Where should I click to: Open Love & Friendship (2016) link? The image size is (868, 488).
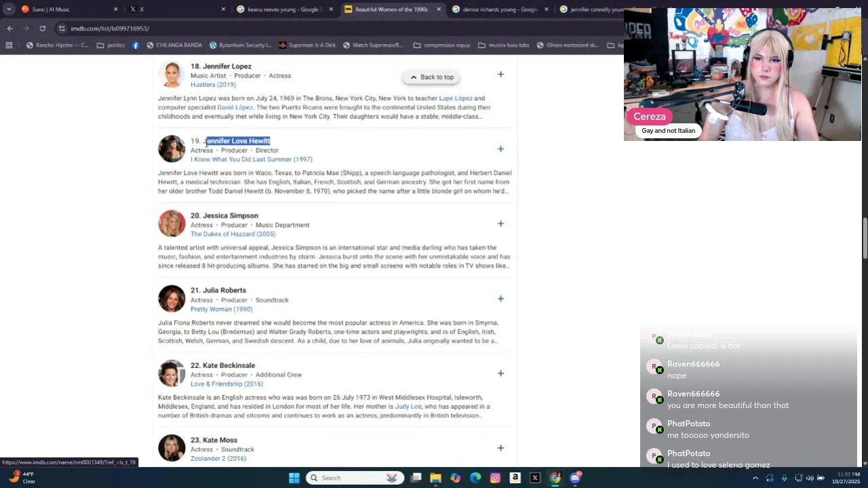pyautogui.click(x=226, y=384)
